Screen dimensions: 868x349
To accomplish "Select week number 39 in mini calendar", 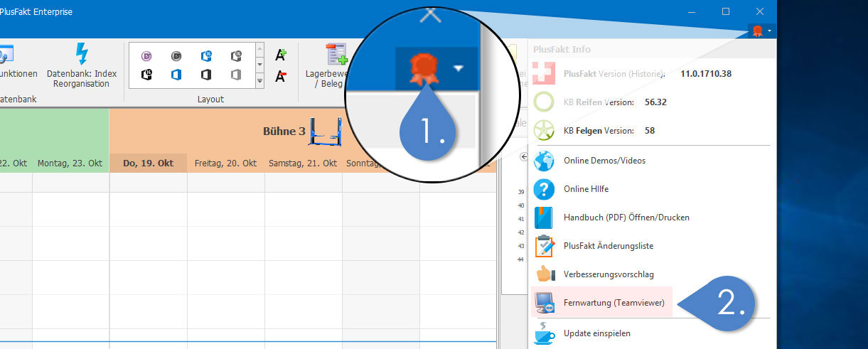I will [521, 192].
